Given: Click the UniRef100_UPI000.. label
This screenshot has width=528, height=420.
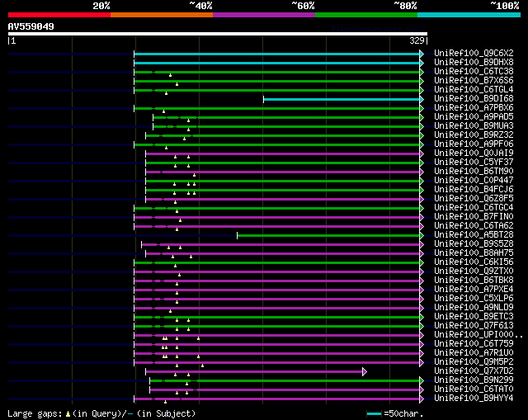Looking at the screenshot, I should tap(478, 335).
